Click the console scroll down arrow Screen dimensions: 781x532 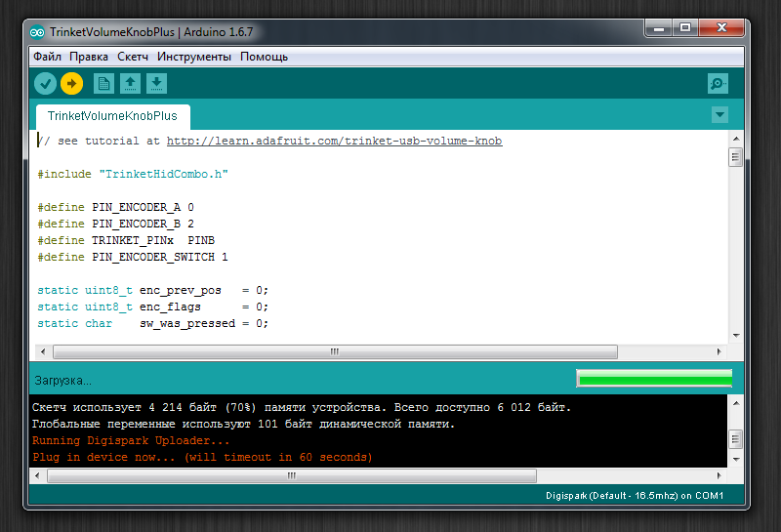pos(736,459)
